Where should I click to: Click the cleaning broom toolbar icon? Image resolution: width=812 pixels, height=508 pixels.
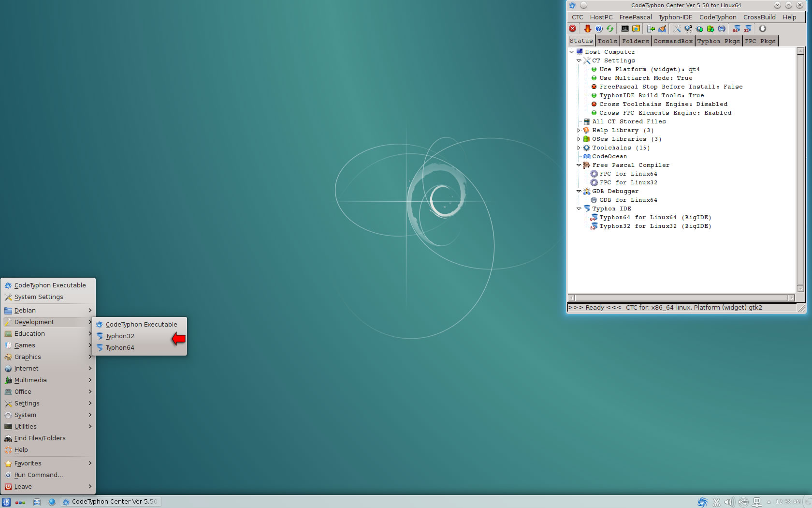coord(662,29)
